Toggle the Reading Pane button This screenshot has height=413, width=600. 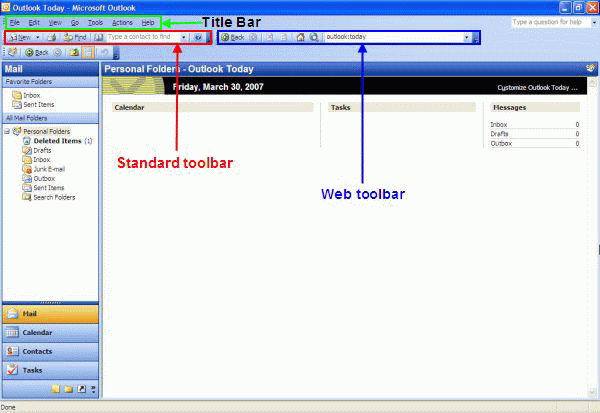(88, 52)
